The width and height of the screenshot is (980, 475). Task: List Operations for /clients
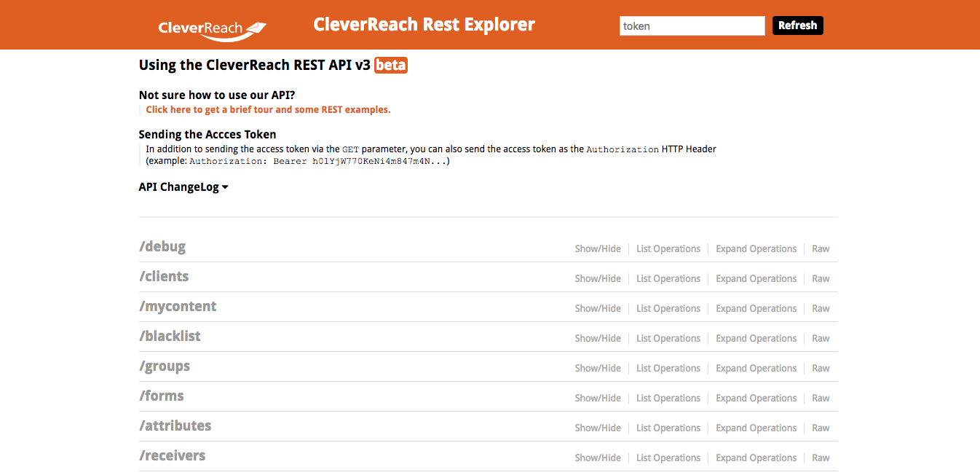point(668,278)
